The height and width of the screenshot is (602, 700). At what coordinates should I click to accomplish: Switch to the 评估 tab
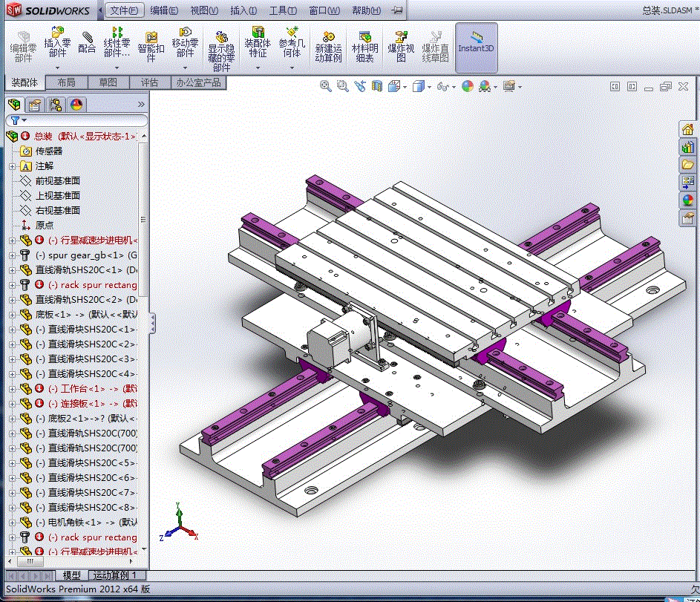149,82
